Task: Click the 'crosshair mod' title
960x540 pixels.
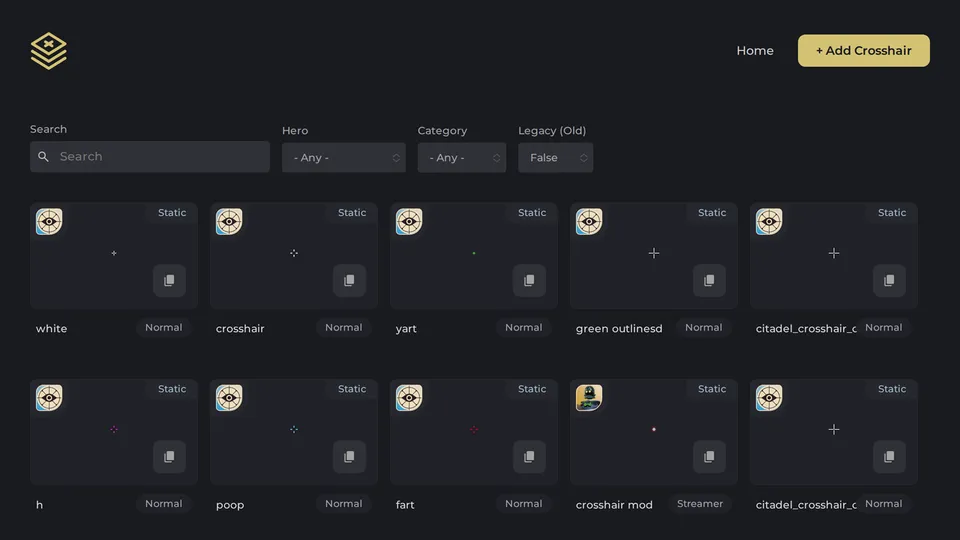Action: click(x=614, y=505)
